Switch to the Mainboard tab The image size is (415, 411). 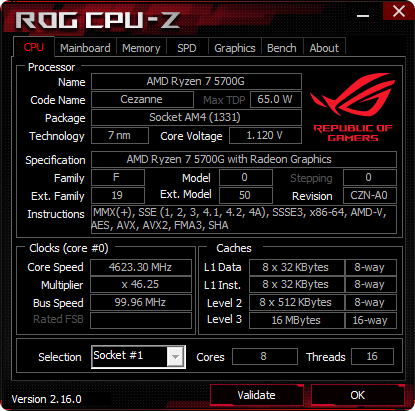pos(85,48)
